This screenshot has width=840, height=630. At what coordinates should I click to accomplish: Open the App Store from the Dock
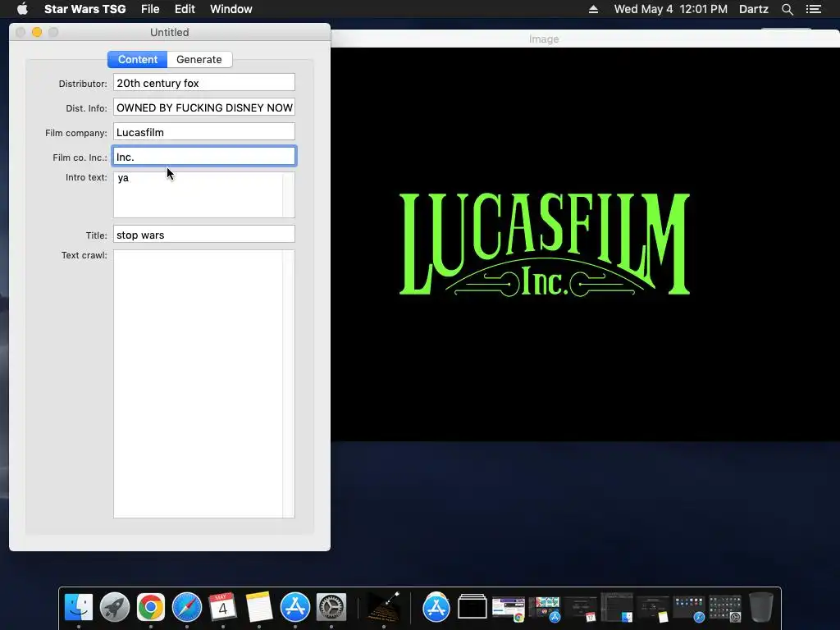tap(295, 608)
